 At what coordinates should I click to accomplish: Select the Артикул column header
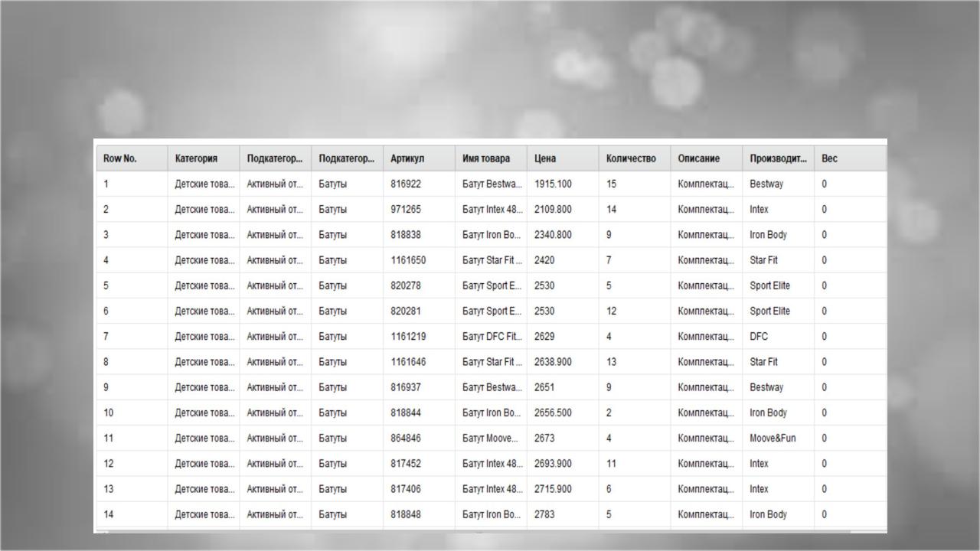tap(419, 158)
